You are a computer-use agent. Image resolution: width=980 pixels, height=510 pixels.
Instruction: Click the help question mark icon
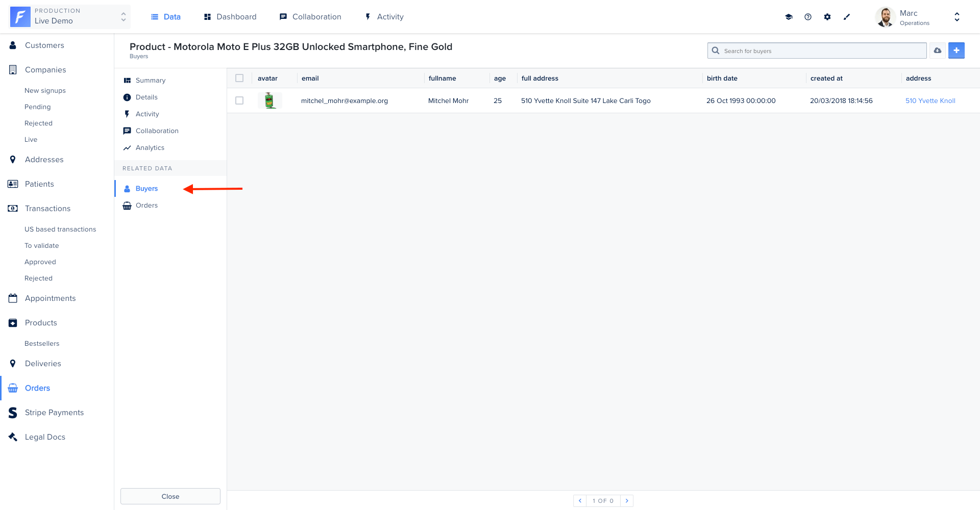click(x=808, y=17)
